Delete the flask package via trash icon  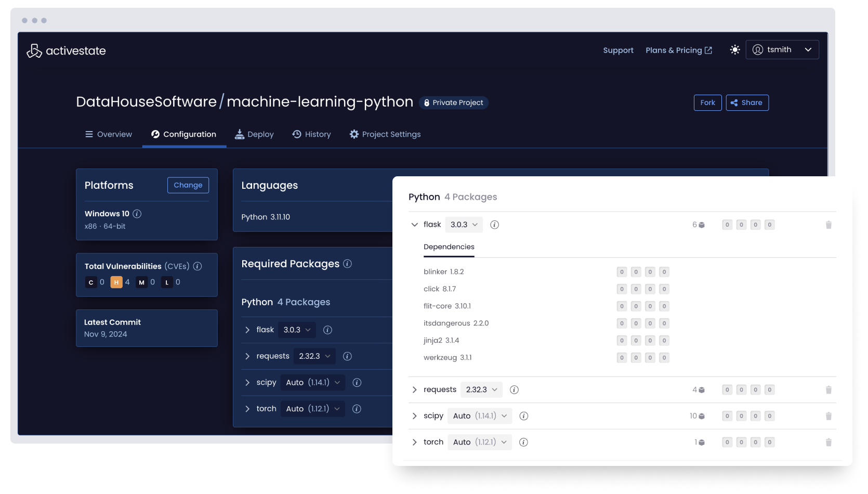[828, 225]
